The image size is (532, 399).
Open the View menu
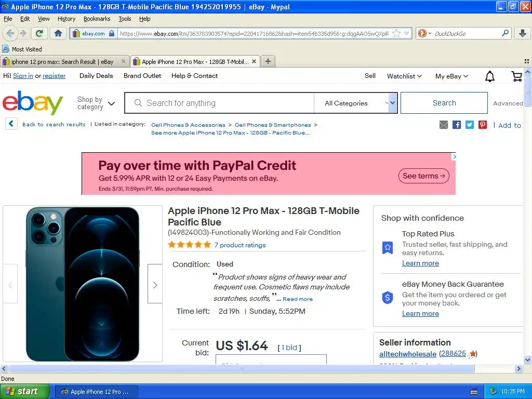click(x=44, y=19)
